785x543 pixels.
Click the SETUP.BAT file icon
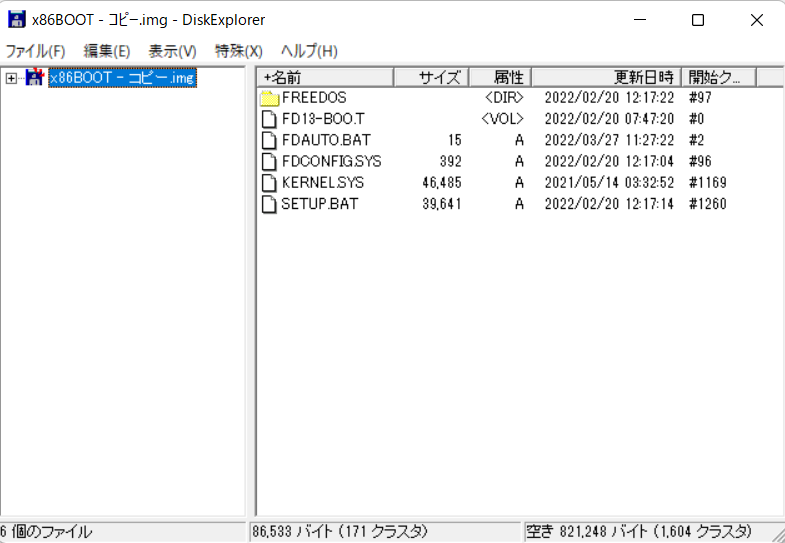tap(269, 204)
